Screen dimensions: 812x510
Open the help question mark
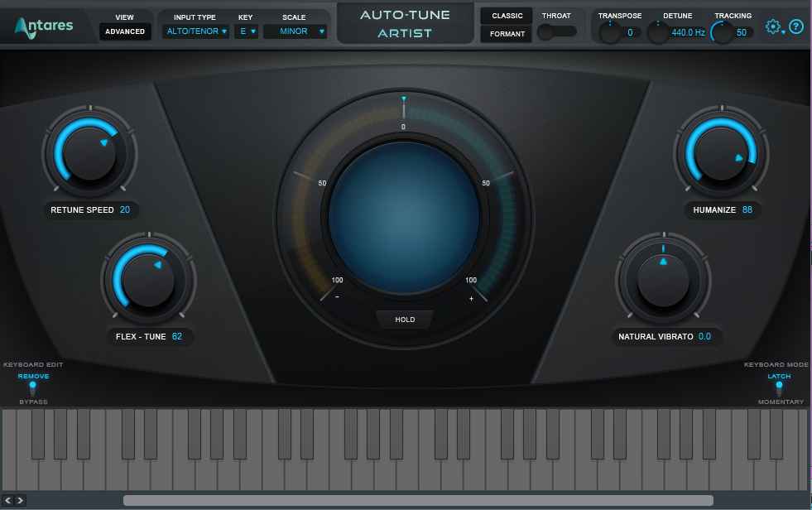[x=795, y=26]
